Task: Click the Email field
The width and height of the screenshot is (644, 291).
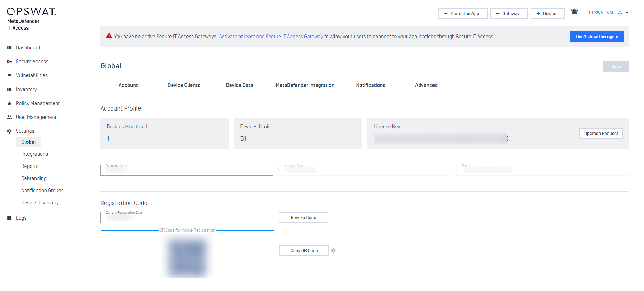Action: coord(543,170)
